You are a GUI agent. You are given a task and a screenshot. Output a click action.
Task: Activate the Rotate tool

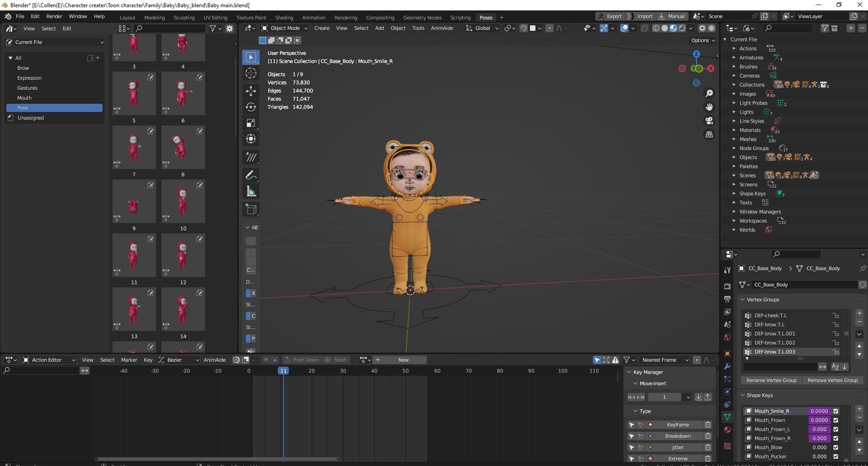[251, 107]
